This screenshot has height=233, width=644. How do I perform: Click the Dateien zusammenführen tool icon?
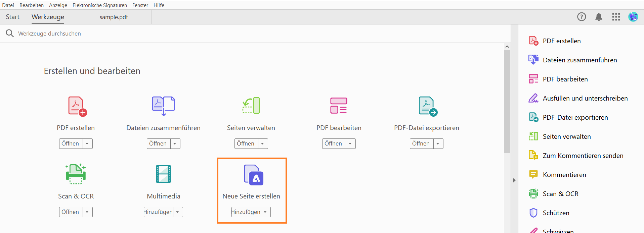pyautogui.click(x=163, y=106)
